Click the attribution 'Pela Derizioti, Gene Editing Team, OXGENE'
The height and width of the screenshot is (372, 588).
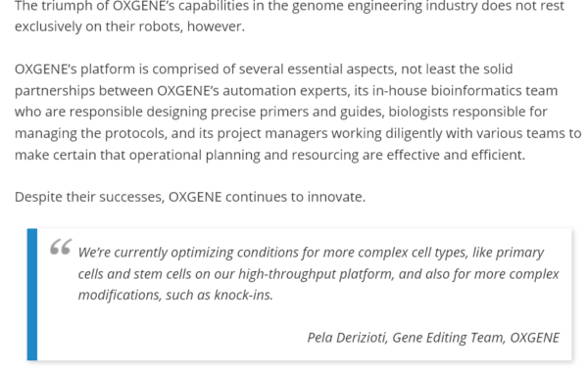click(433, 338)
